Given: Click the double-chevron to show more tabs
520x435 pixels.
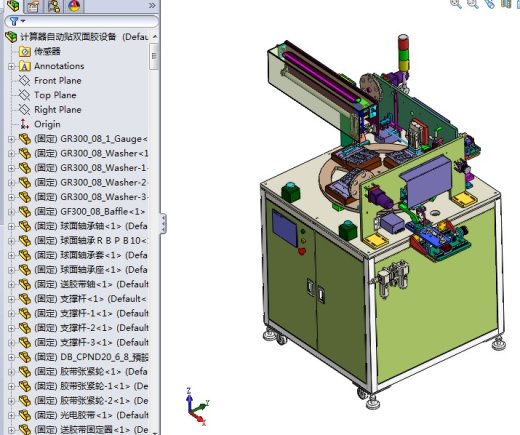Looking at the screenshot, I should pos(152,5).
